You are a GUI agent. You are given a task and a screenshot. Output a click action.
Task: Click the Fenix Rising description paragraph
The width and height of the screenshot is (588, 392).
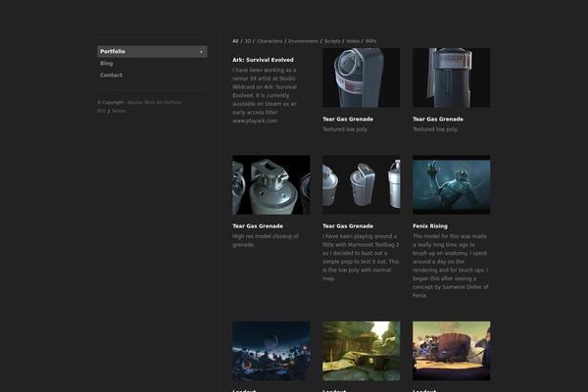(x=451, y=266)
